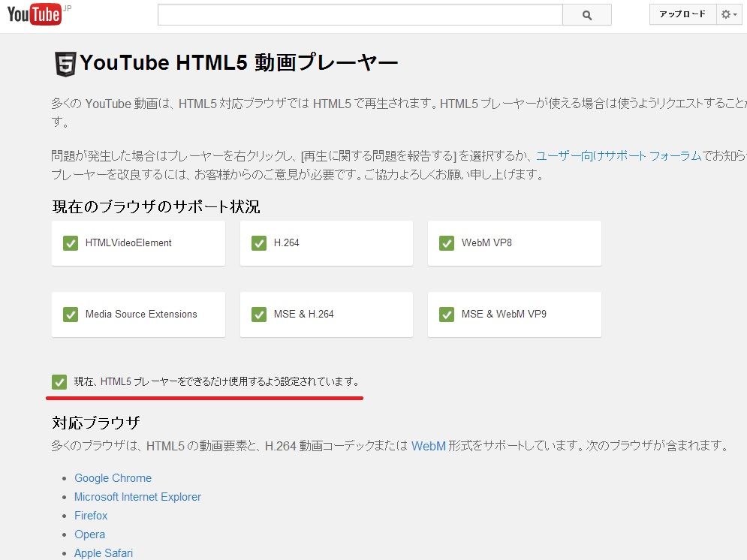Click checkmark next to 現在、HTML5 プレーヤー message
The width and height of the screenshot is (747, 560).
pyautogui.click(x=59, y=382)
